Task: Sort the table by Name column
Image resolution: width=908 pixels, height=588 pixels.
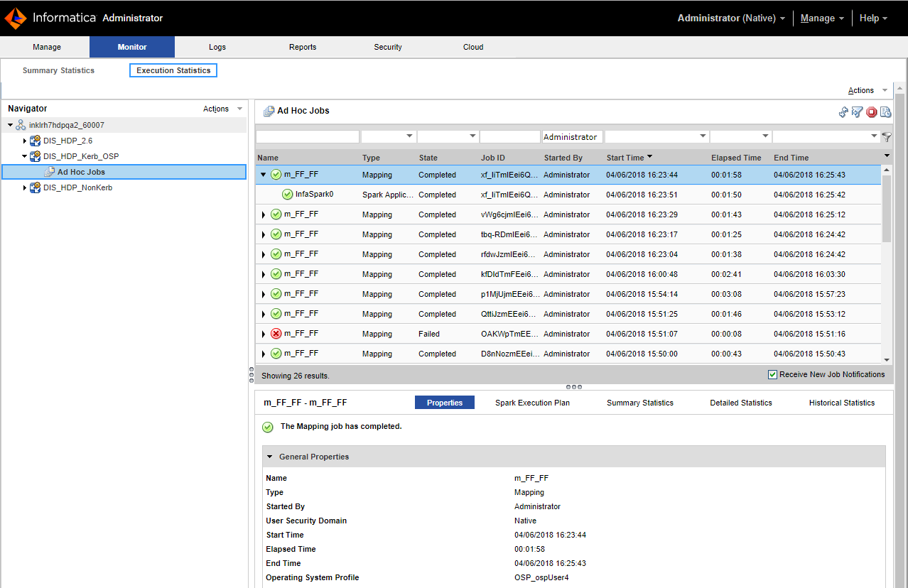Action: 268,158
